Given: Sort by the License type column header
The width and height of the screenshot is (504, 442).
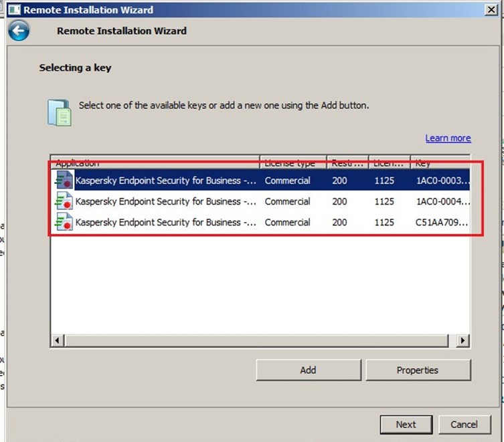Looking at the screenshot, I should tap(292, 162).
